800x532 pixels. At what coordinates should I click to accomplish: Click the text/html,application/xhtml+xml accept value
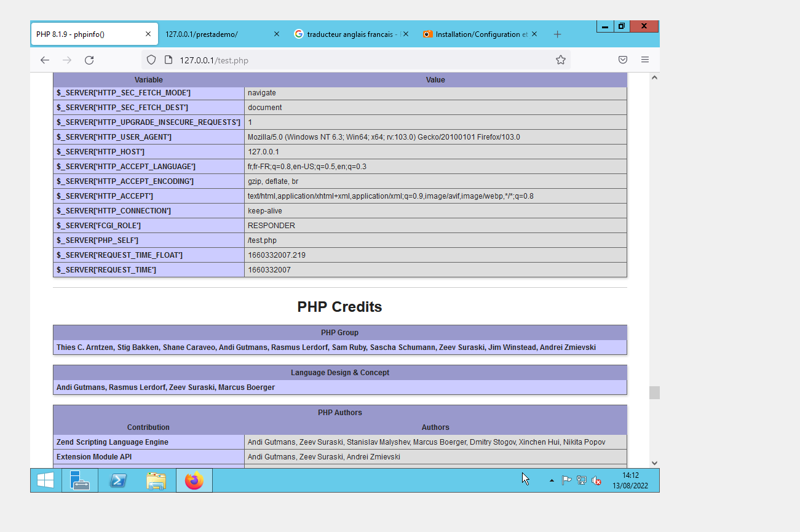pyautogui.click(x=390, y=196)
